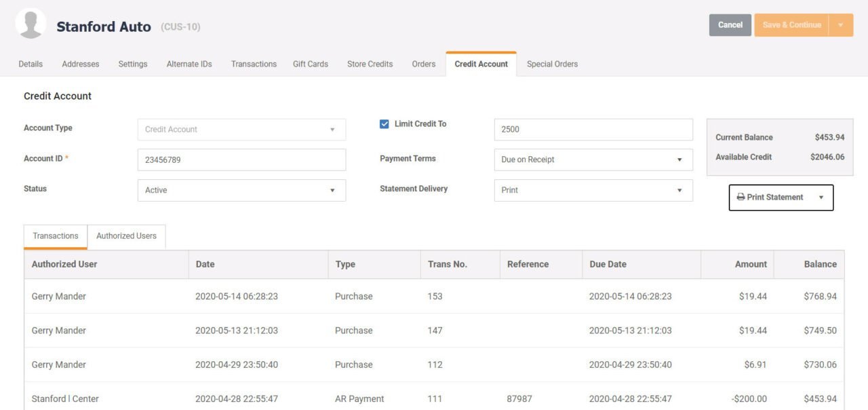This screenshot has height=410, width=868.
Task: Click the Stanford Auto customer name
Action: coord(104,27)
